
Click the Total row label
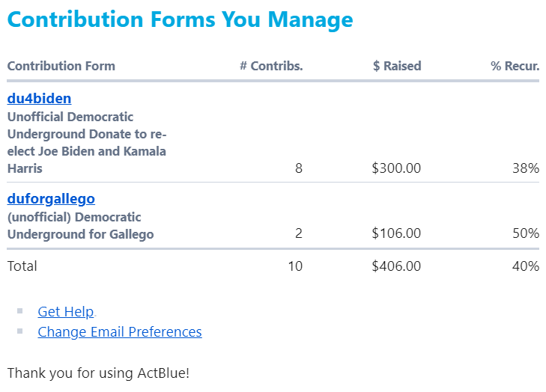coord(22,266)
